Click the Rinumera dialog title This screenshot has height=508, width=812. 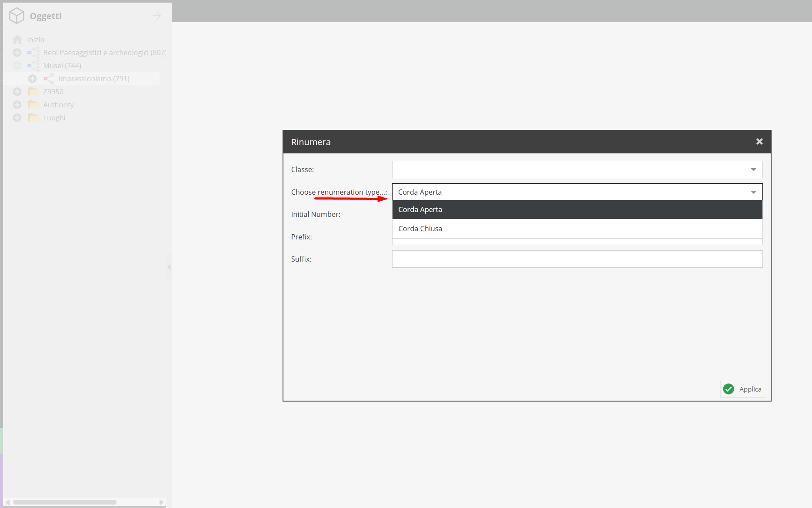click(311, 142)
